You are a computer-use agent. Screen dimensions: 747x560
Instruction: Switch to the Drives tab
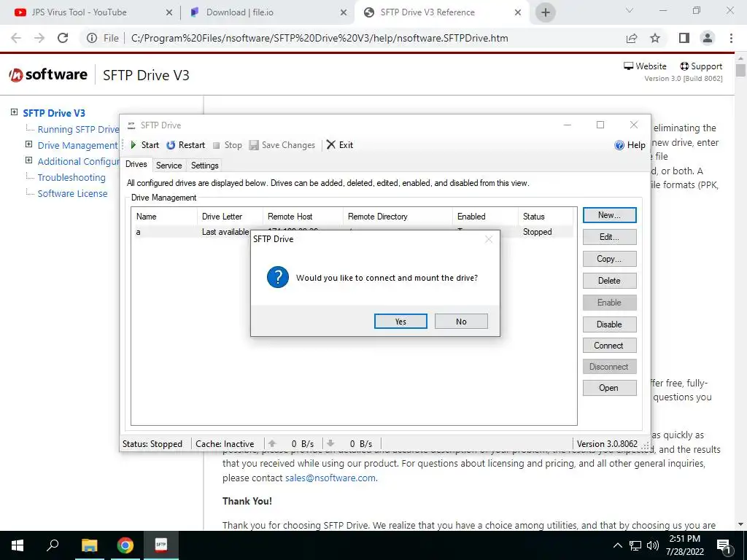pyautogui.click(x=136, y=164)
